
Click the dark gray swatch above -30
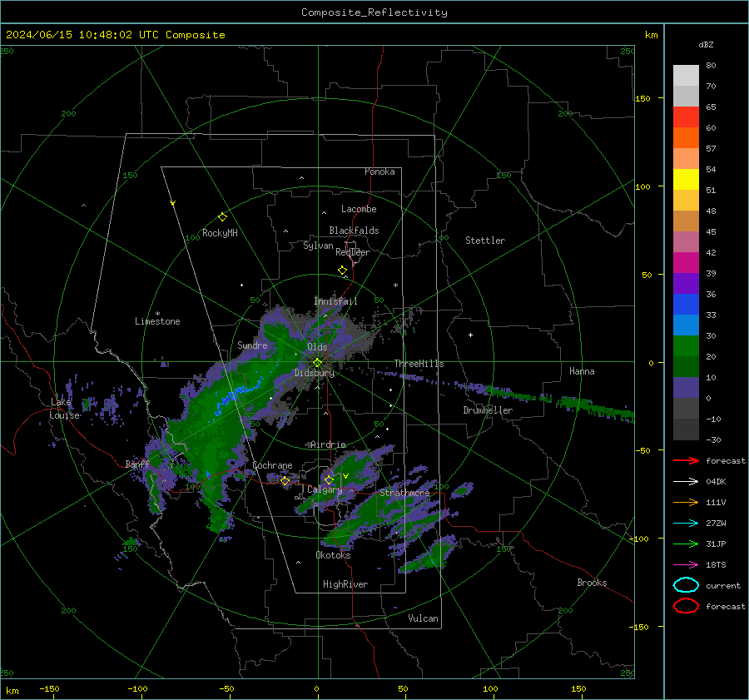tap(686, 429)
